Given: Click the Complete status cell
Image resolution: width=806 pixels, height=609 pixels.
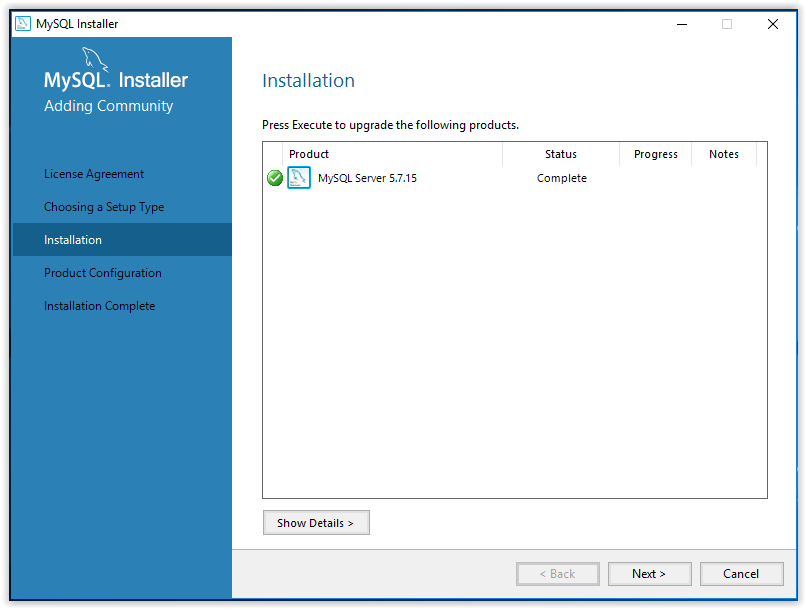Looking at the screenshot, I should point(561,178).
